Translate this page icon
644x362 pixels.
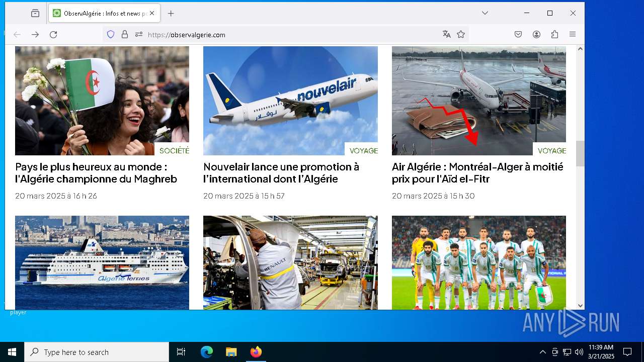click(x=446, y=34)
